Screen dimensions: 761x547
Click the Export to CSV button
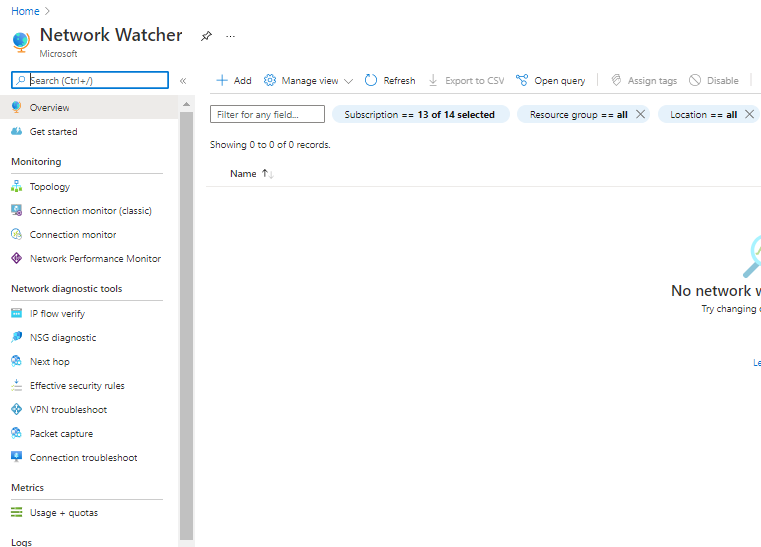(x=466, y=81)
